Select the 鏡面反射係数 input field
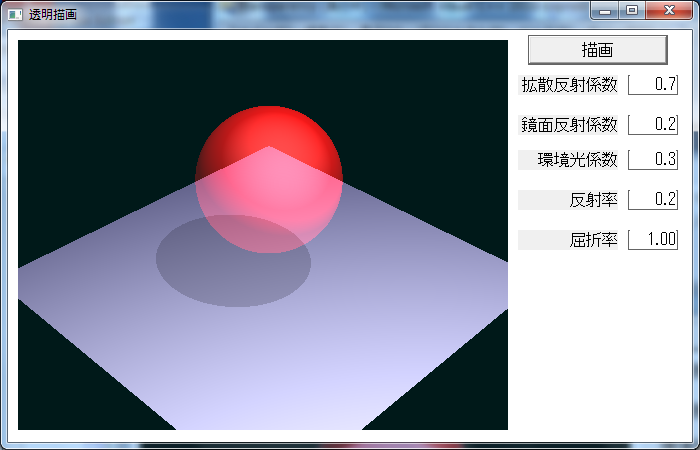Viewport: 700px width, 450px height. tap(653, 124)
